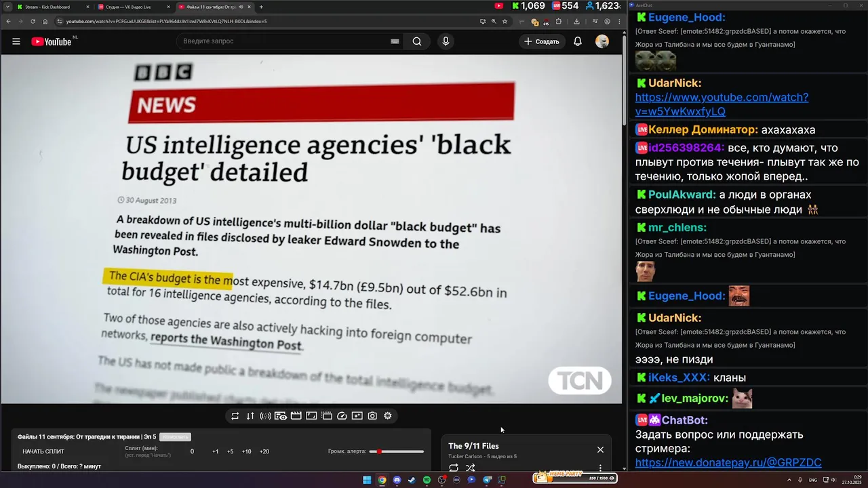Bookmark this page with the star
This screenshot has height=488, width=868.
point(505,21)
